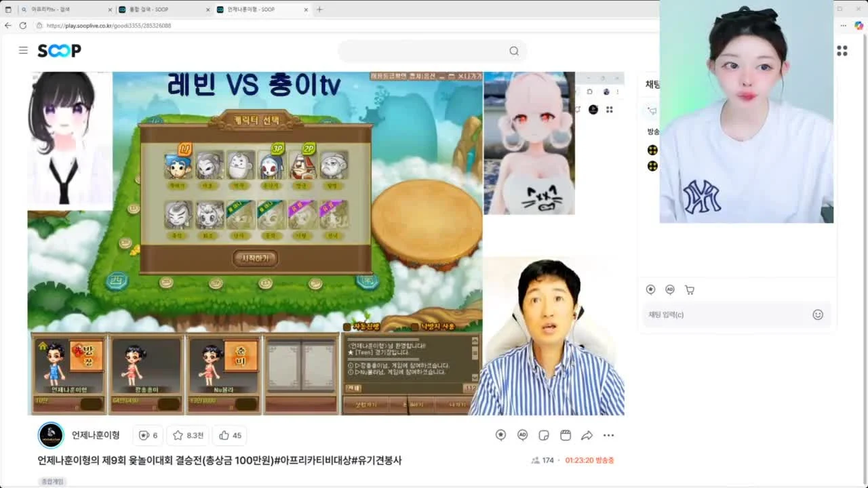Open the clip icon below video
This screenshot has height=488, width=868.
coord(566,435)
